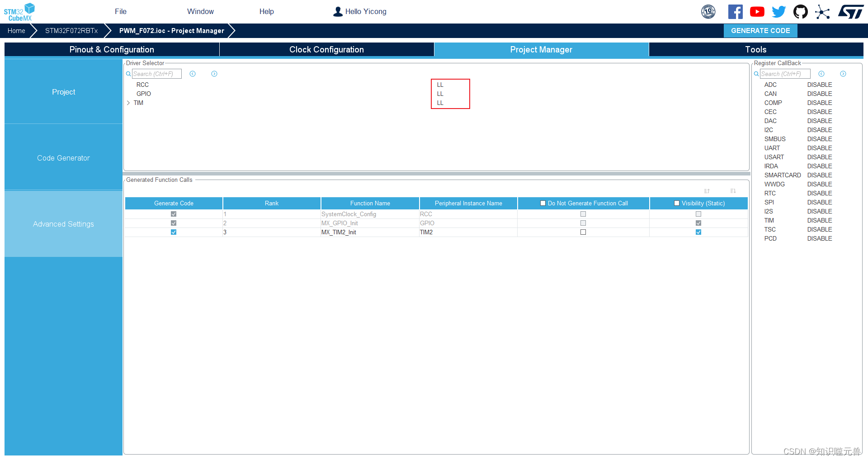The image size is (868, 460).
Task: Change UART callback DISABLE setting
Action: 819,148
